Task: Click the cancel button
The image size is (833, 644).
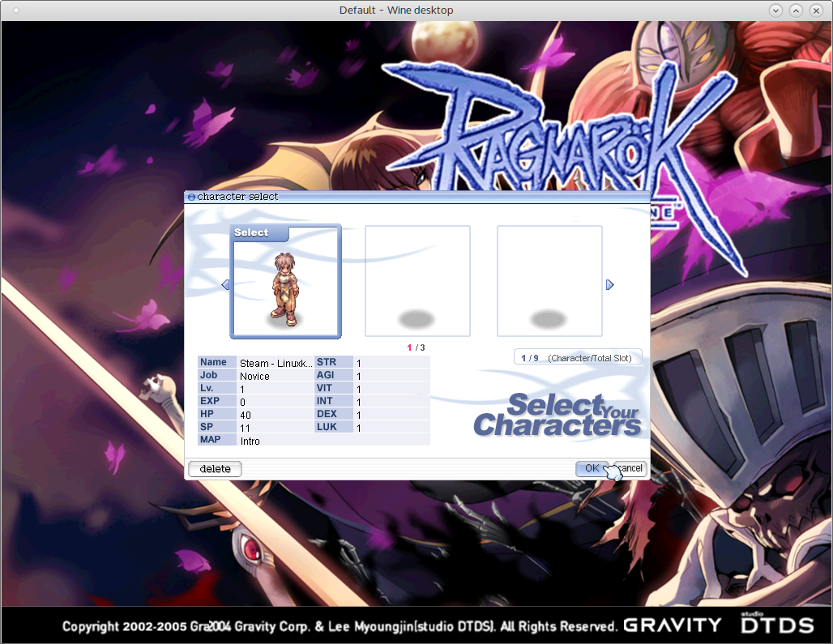Action: point(630,468)
